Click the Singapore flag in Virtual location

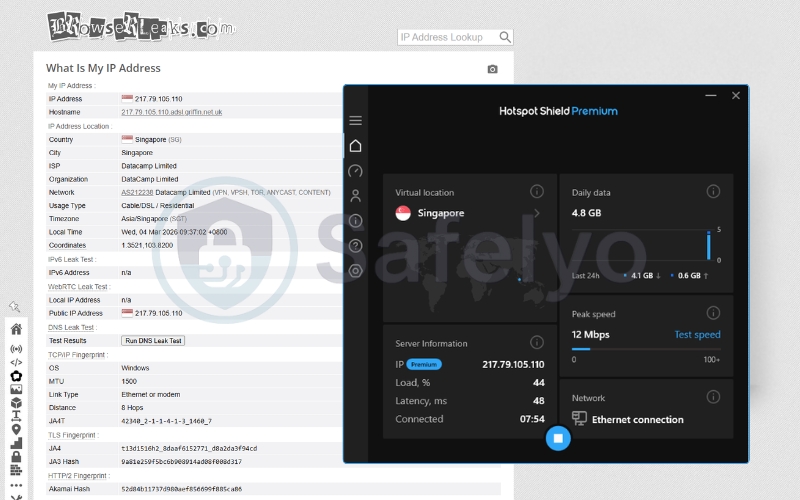[403, 213]
